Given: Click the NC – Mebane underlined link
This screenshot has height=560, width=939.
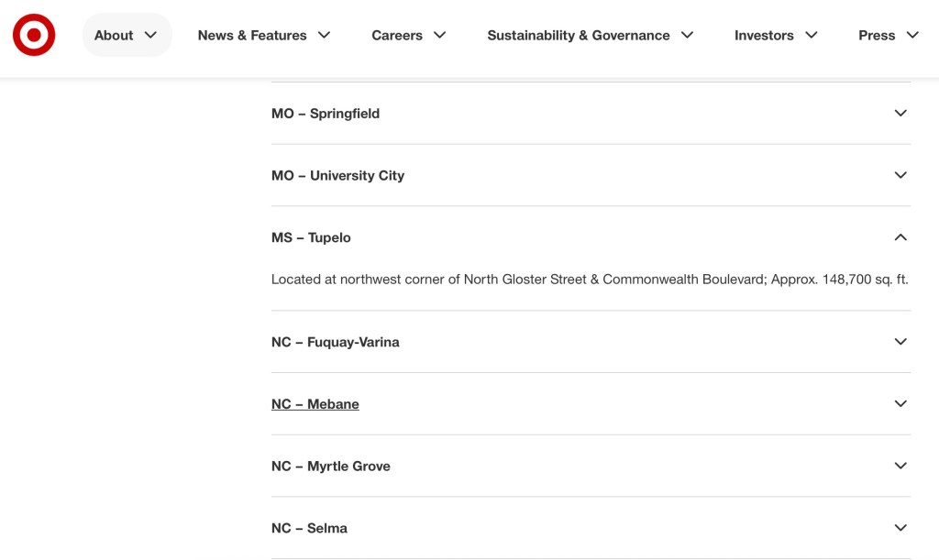Looking at the screenshot, I should 315,404.
